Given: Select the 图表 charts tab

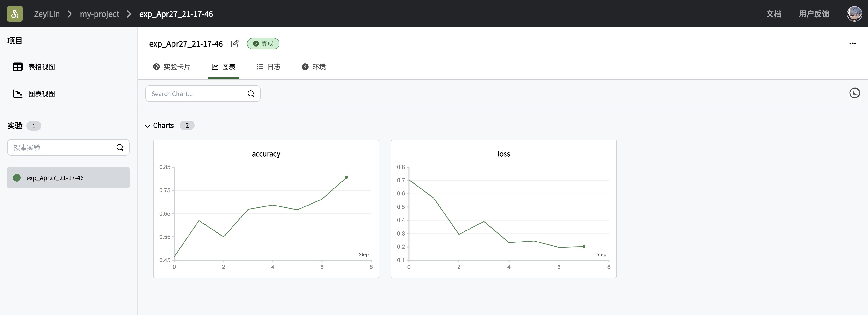Looking at the screenshot, I should [223, 67].
